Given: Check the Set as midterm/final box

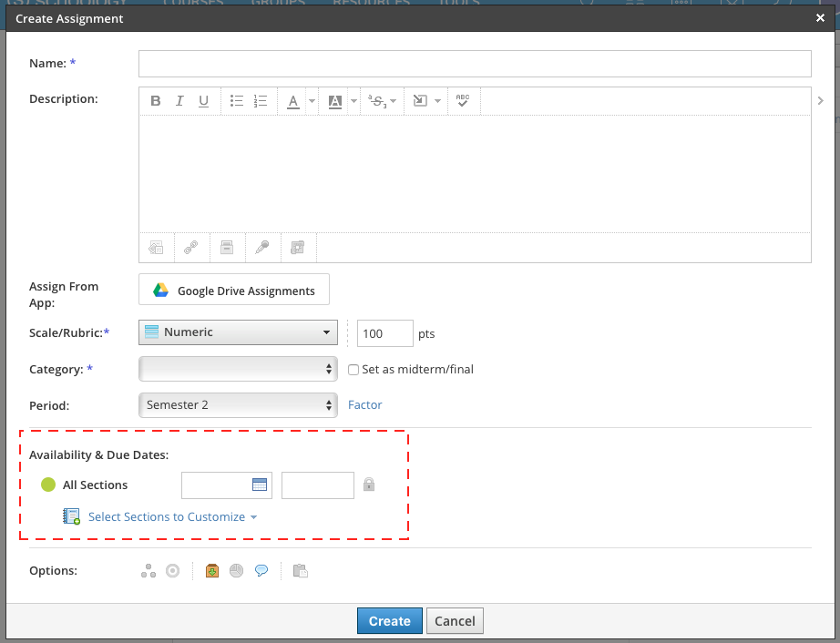Looking at the screenshot, I should (355, 370).
